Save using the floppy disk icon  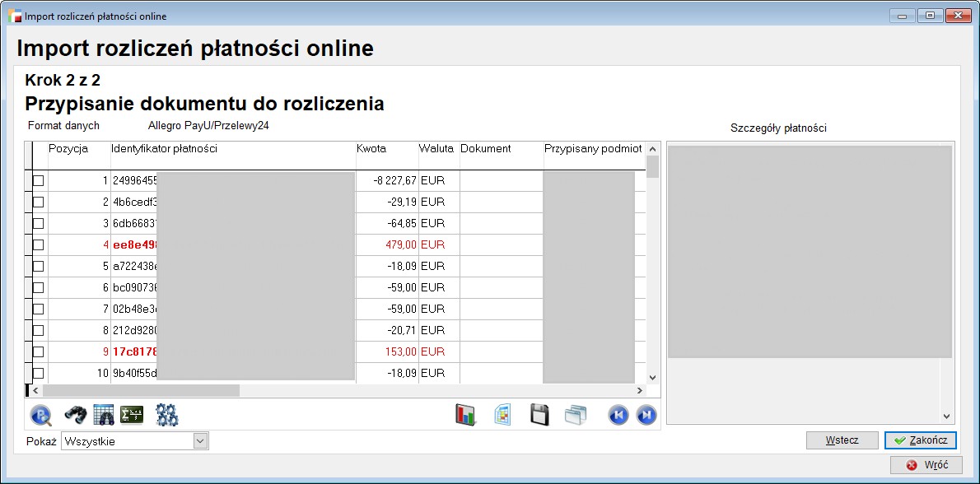click(539, 416)
